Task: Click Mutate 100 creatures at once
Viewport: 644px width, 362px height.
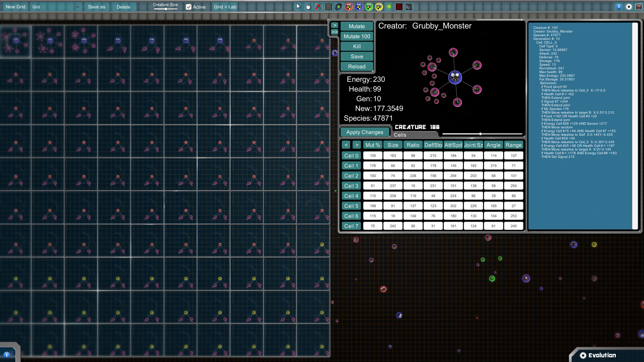Action: click(x=357, y=36)
